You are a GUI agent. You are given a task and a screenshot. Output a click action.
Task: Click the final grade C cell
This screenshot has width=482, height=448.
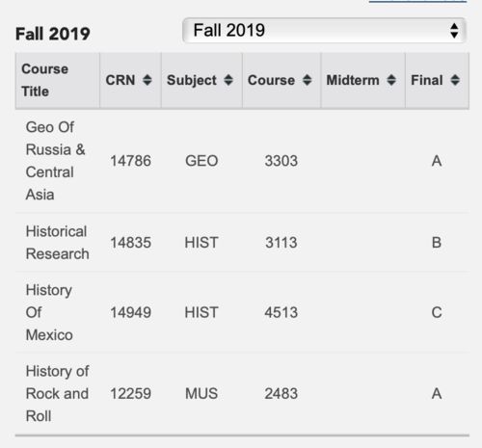point(437,312)
